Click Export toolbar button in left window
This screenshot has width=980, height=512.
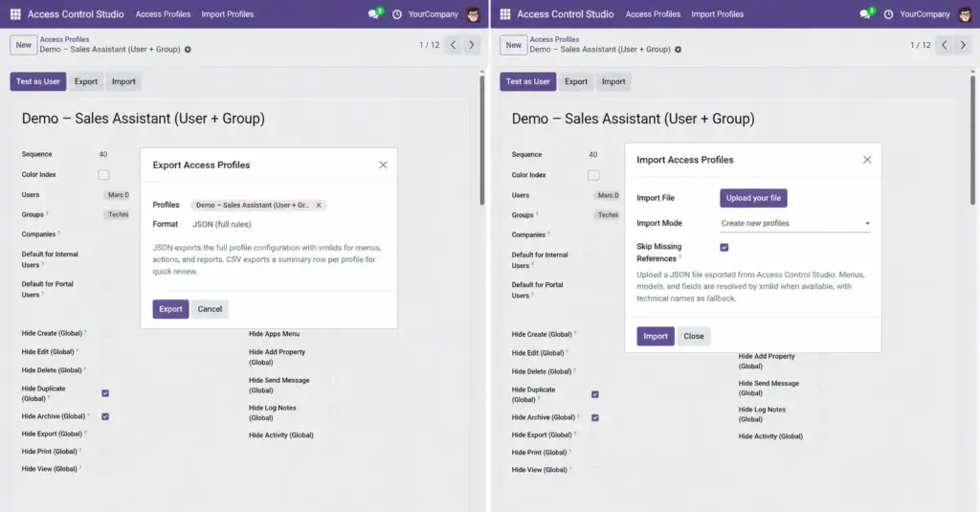tap(86, 81)
